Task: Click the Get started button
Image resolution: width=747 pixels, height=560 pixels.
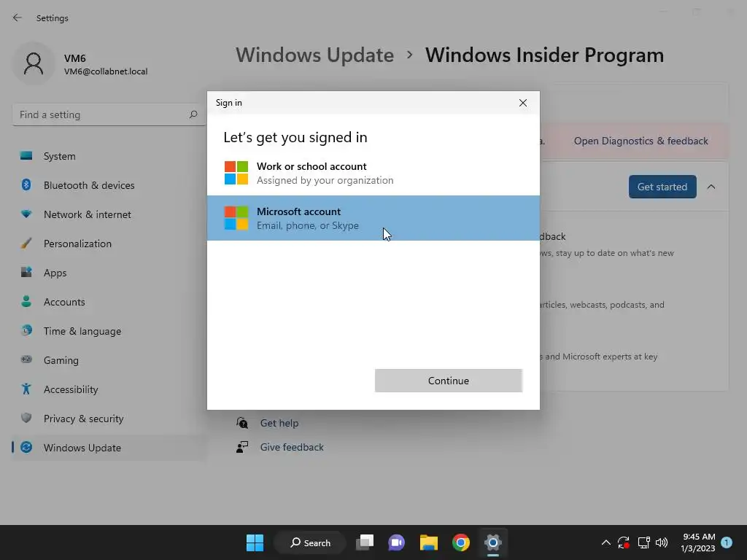Action: coord(662,187)
